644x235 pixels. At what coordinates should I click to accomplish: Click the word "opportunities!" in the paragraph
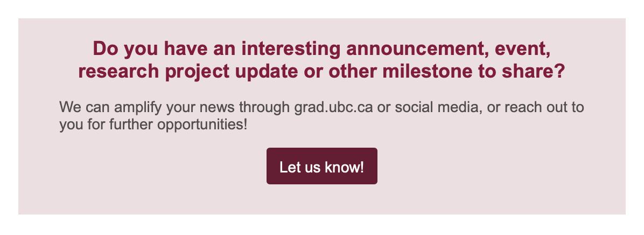tap(202, 125)
